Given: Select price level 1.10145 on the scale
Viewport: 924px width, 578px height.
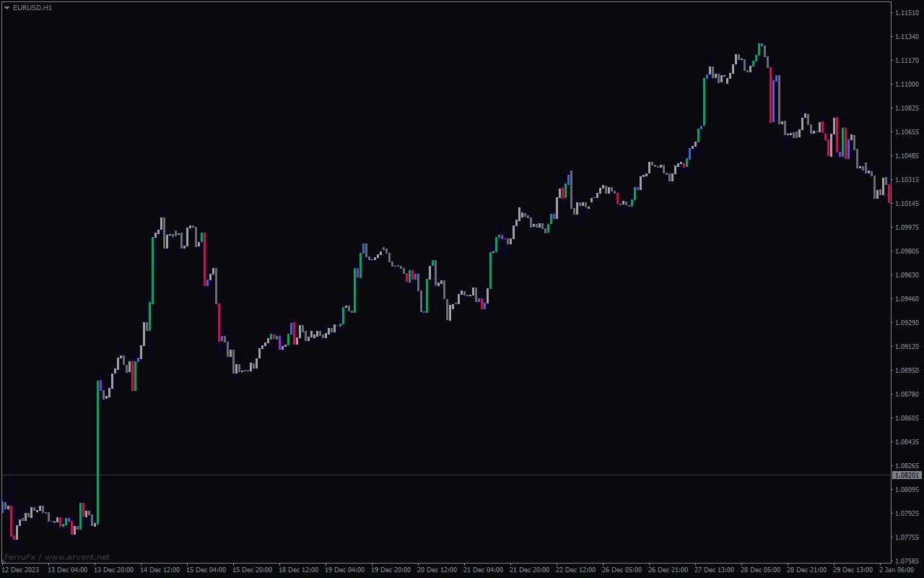Looking at the screenshot, I should tap(907, 203).
